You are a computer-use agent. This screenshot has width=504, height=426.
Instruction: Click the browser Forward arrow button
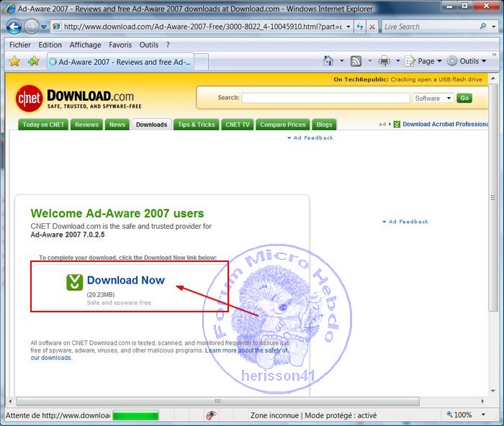pyautogui.click(x=31, y=27)
